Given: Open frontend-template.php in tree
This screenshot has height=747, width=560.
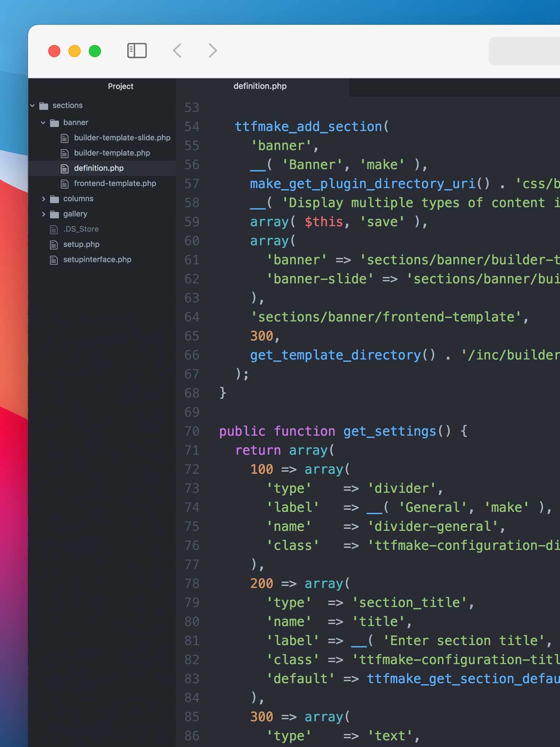Looking at the screenshot, I should point(115,183).
